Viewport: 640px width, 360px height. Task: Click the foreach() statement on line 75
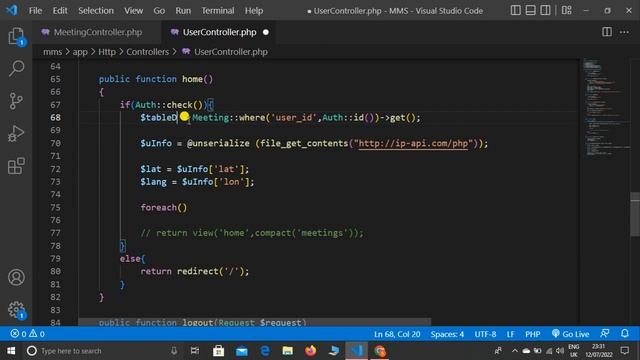164,207
